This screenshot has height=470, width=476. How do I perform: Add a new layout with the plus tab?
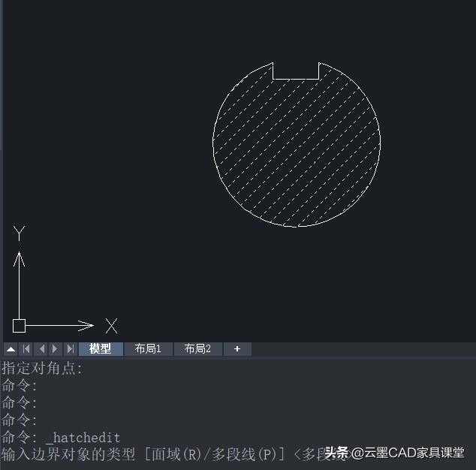click(237, 349)
